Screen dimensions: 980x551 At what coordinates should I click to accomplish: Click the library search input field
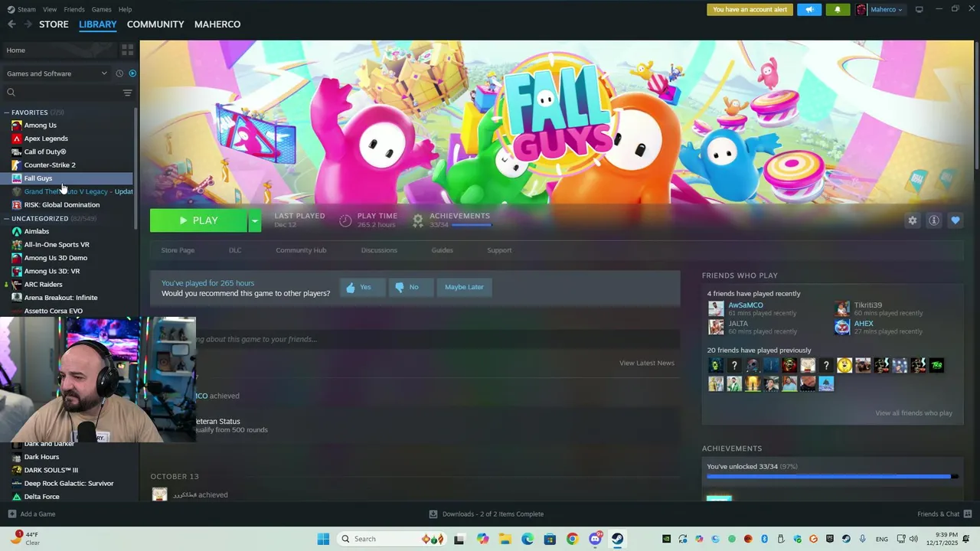[x=67, y=93]
